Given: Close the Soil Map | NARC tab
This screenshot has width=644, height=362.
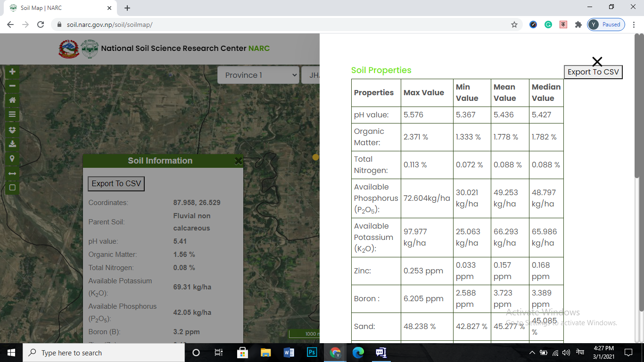Looking at the screenshot, I should [109, 8].
